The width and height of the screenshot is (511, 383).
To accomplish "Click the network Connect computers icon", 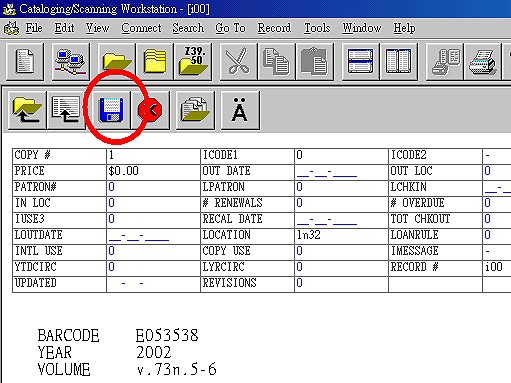I will point(71,61).
